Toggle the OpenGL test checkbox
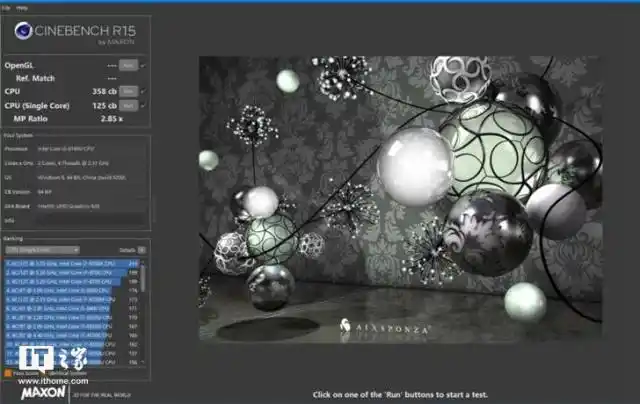 (143, 65)
